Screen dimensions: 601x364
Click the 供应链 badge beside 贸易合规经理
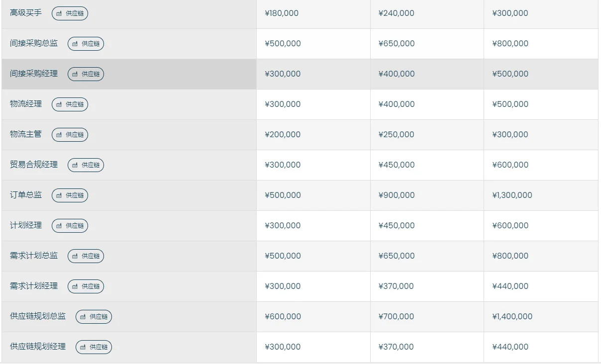[x=86, y=165]
